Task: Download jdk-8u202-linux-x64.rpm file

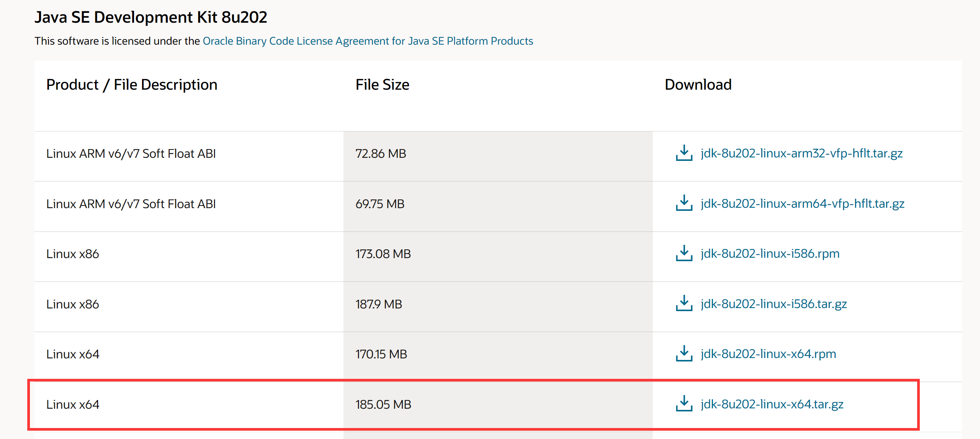Action: tap(768, 354)
